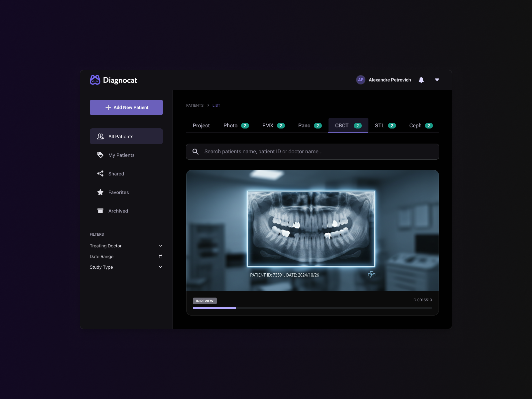Open Favorites in the sidebar
This screenshot has height=399, width=532.
[126, 192]
